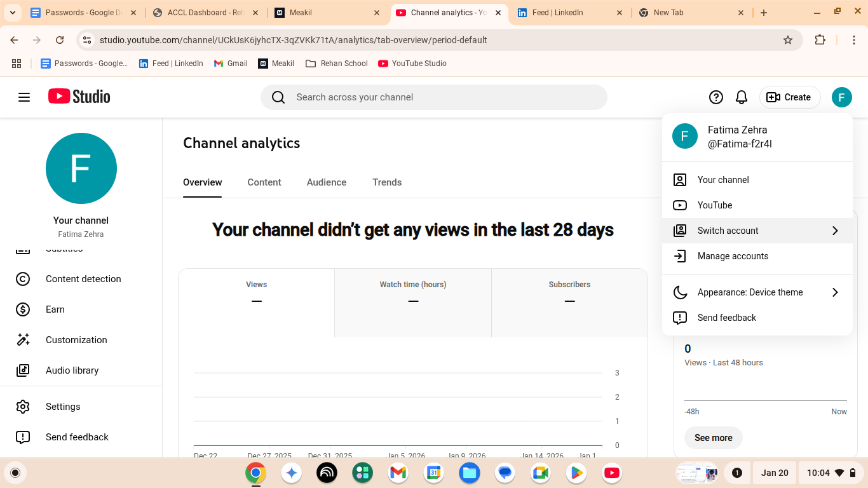Switch to the Trends tab
This screenshot has width=868, height=488.
click(387, 182)
